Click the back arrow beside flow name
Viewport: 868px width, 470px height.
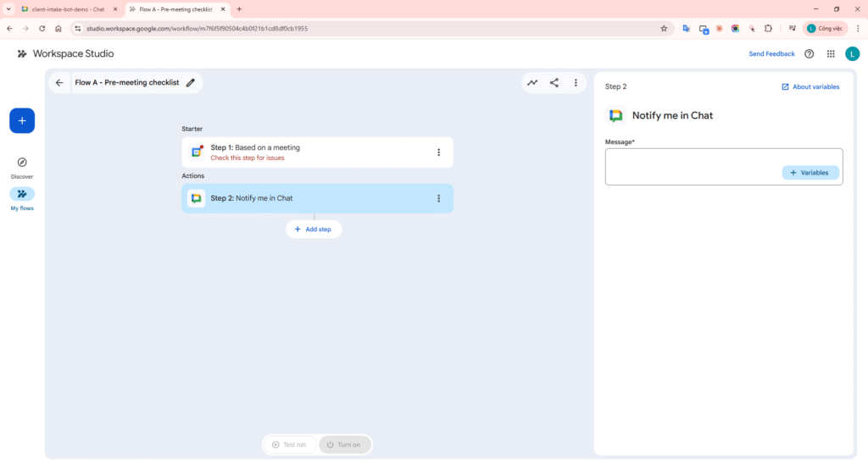(x=59, y=83)
